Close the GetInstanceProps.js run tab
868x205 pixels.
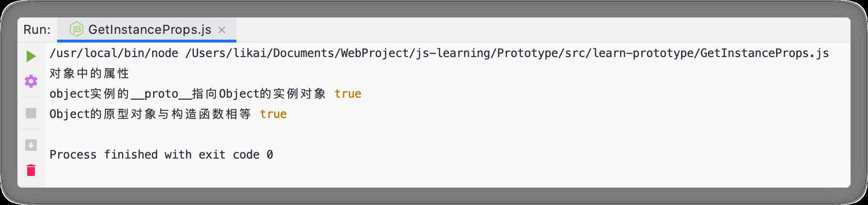(x=222, y=30)
